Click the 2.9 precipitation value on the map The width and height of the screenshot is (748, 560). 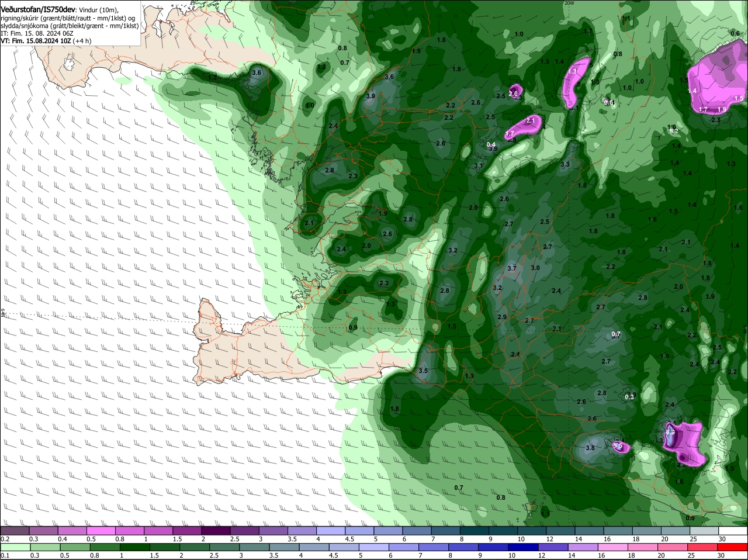502,317
